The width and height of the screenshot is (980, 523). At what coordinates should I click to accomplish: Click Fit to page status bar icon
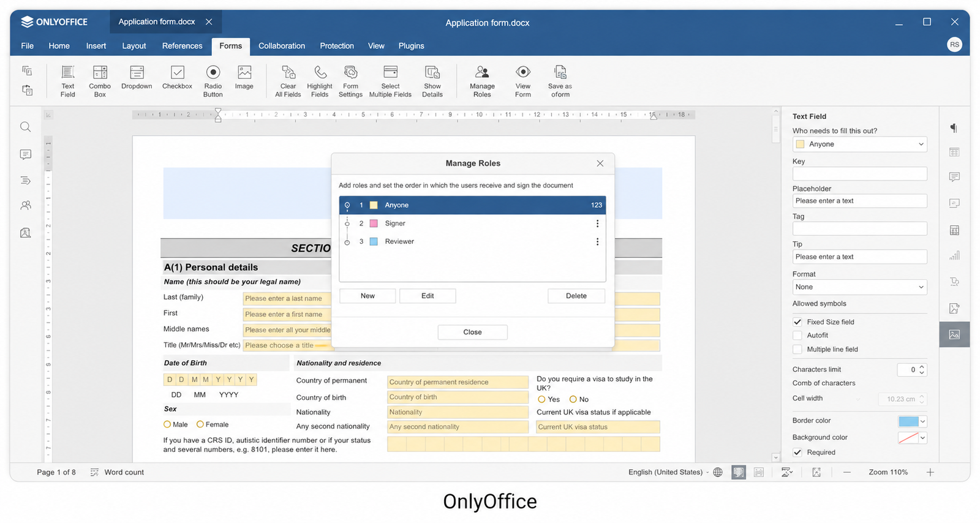(x=816, y=472)
